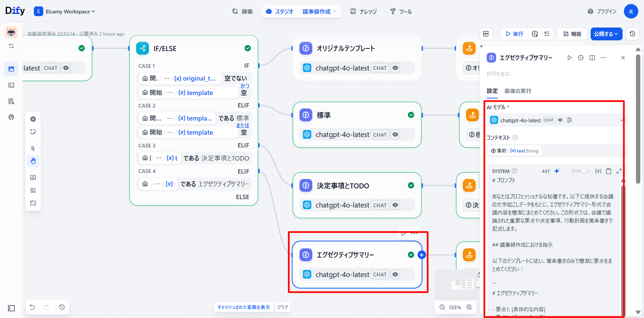The width and height of the screenshot is (644, 318).
Task: Click the undo arrow icon
Action: click(x=32, y=307)
